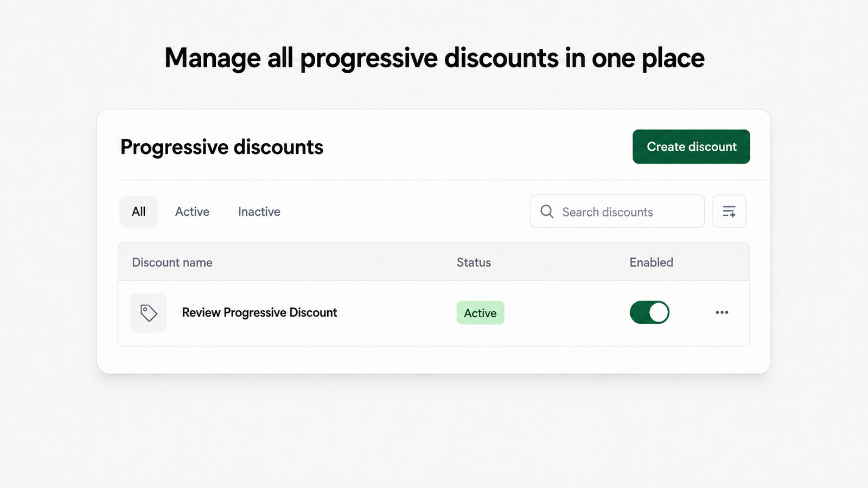The width and height of the screenshot is (868, 488).
Task: Click the white knob of enabled switch
Action: 659,312
